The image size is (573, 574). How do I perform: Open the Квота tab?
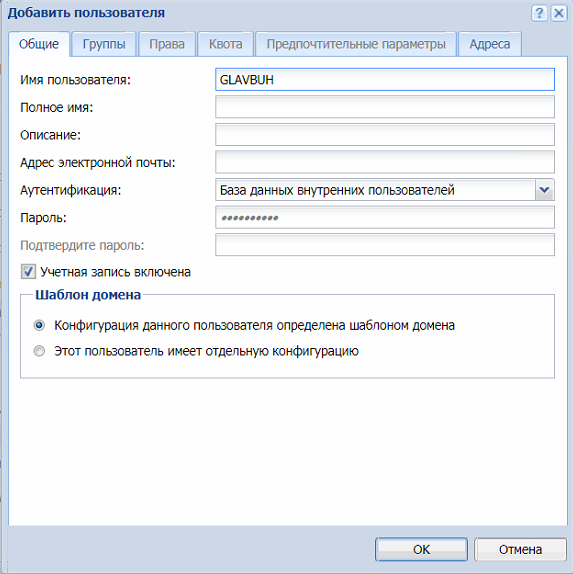(x=226, y=44)
